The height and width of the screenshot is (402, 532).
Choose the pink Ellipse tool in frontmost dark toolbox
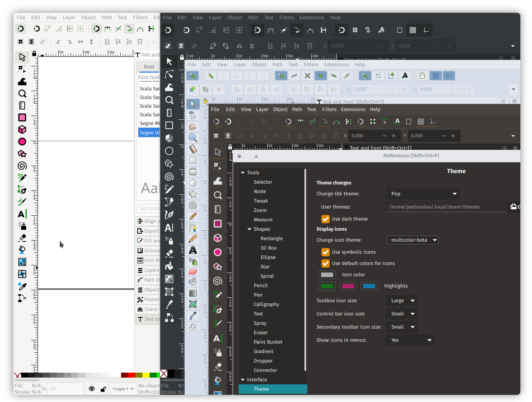(218, 252)
